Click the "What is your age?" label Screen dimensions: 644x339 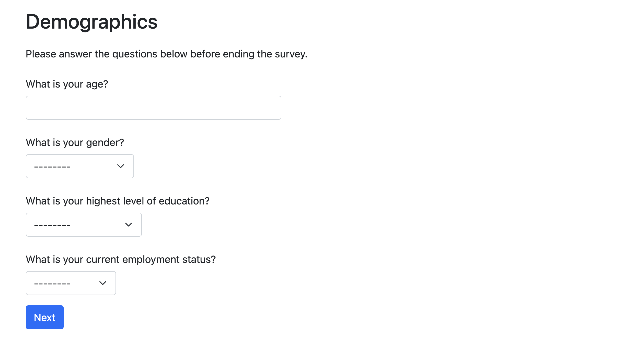point(67,84)
